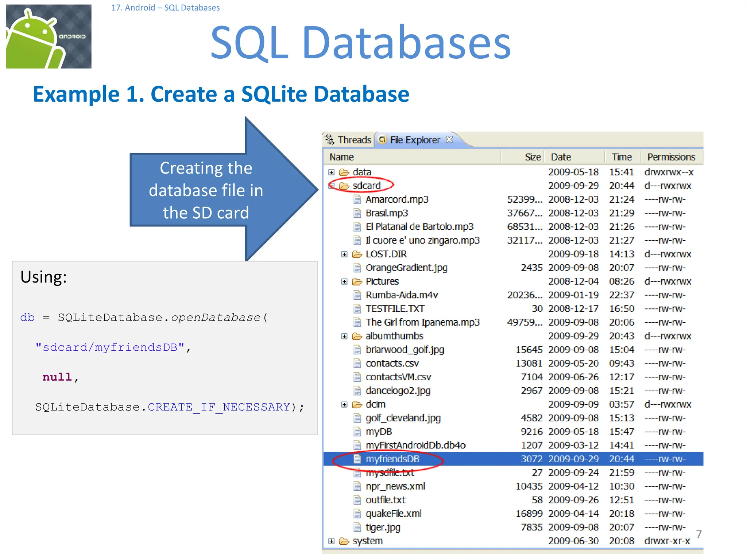Click the size value 16899

click(x=529, y=514)
